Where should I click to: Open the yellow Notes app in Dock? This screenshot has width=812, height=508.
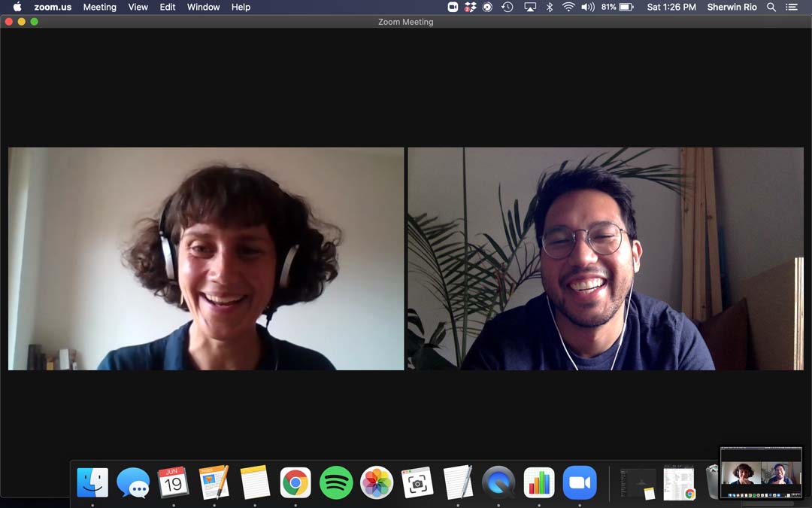(x=255, y=482)
